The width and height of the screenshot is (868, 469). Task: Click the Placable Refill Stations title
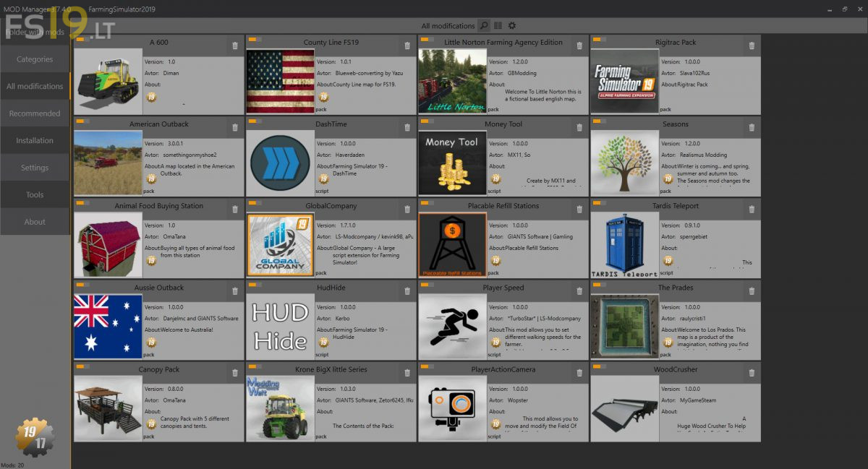click(503, 206)
